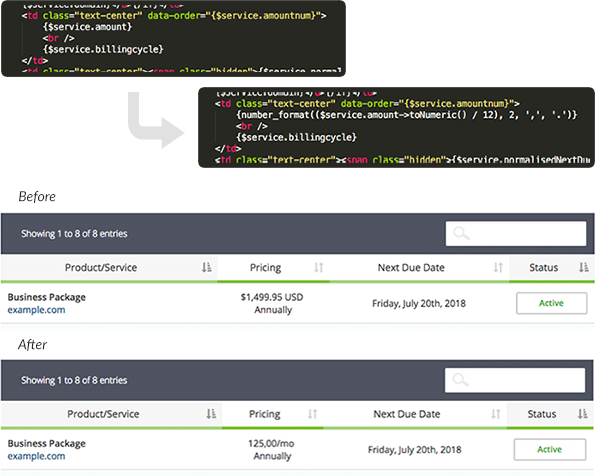Click sort arrows in Before Pricing header
This screenshot has width=595, height=476.
point(319,268)
